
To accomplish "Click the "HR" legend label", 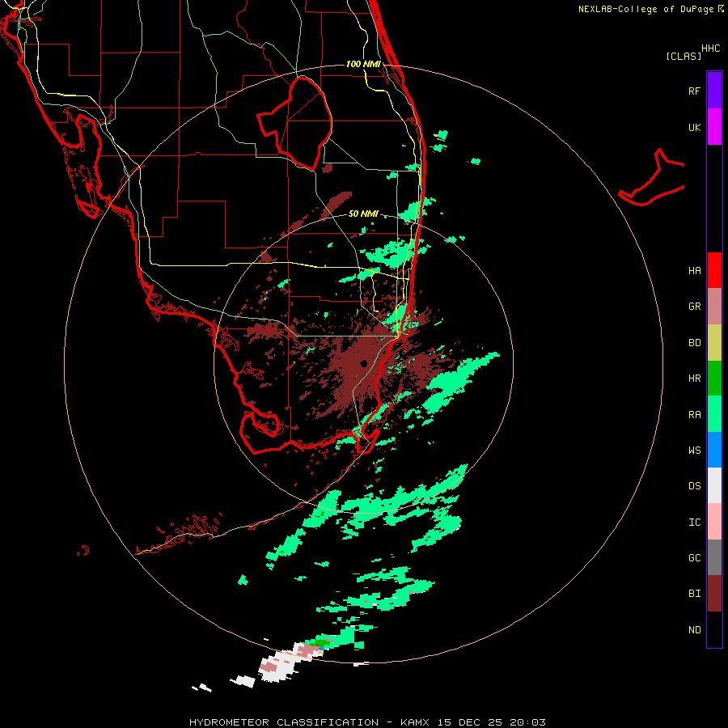I will pyautogui.click(x=694, y=379).
